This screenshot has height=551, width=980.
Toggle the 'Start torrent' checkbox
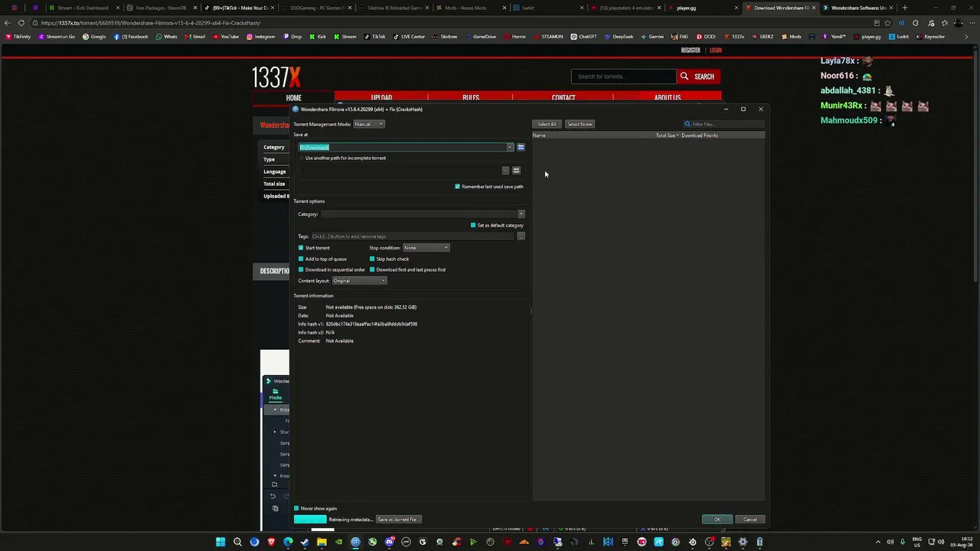click(x=301, y=248)
